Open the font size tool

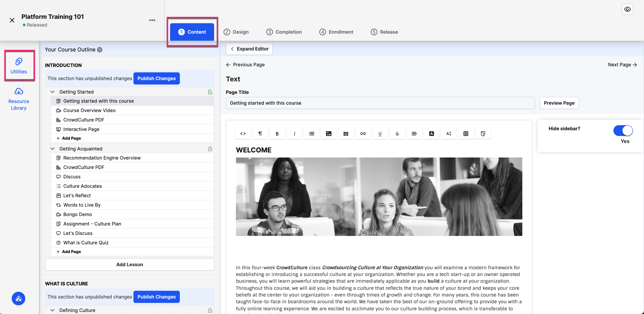point(449,134)
